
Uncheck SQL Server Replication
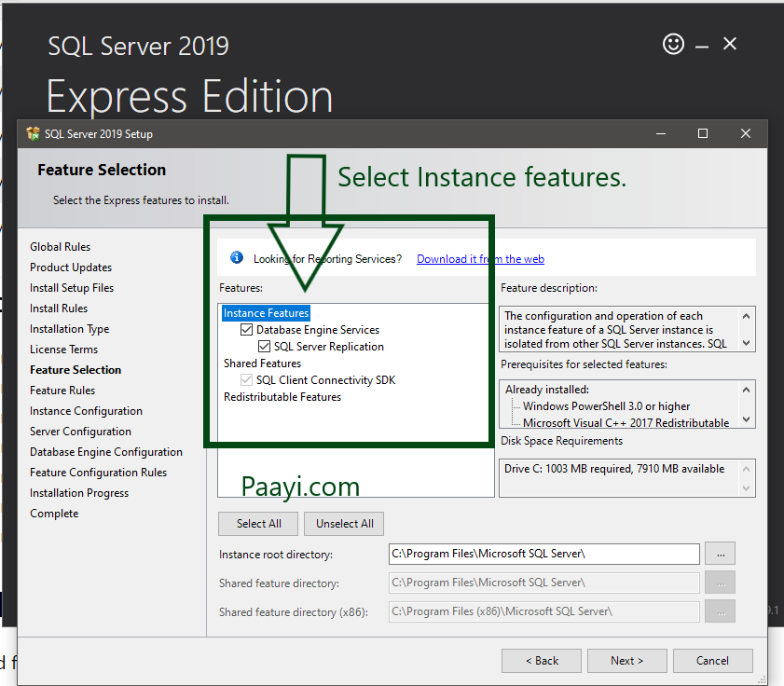264,344
